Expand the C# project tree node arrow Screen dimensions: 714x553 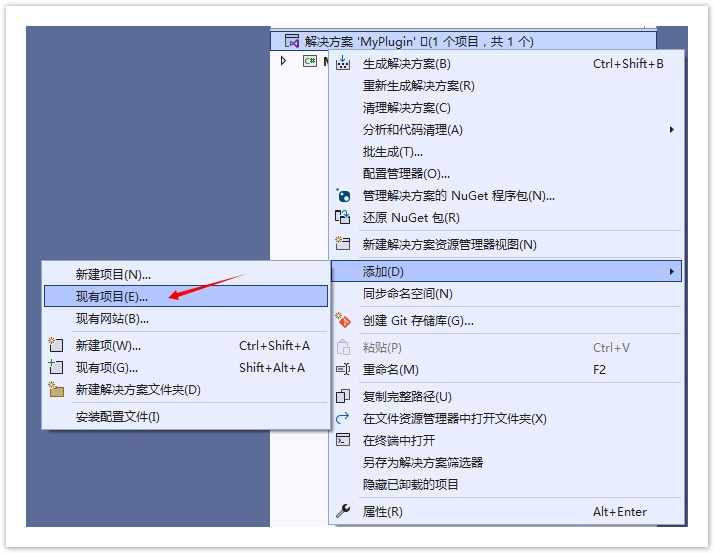284,61
